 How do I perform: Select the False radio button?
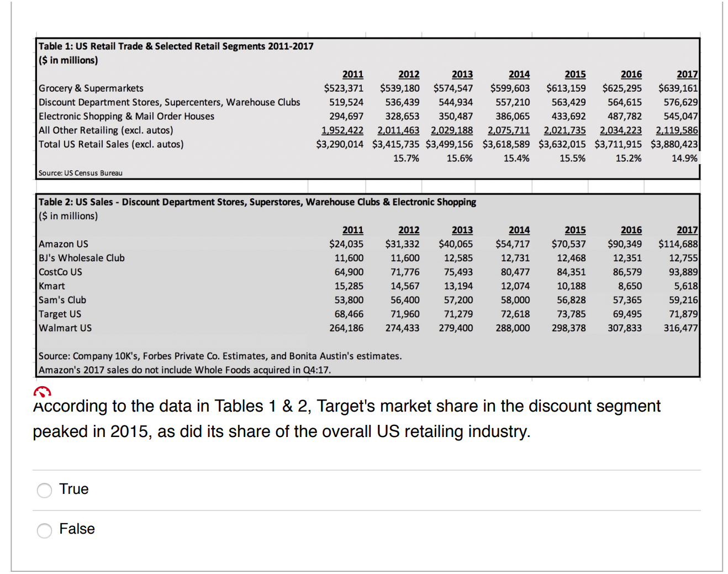pyautogui.click(x=44, y=530)
